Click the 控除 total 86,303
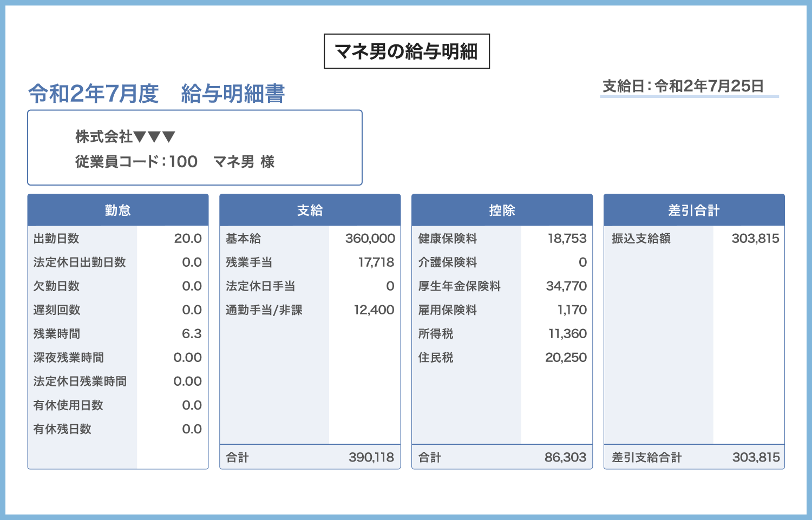 [x=565, y=457]
